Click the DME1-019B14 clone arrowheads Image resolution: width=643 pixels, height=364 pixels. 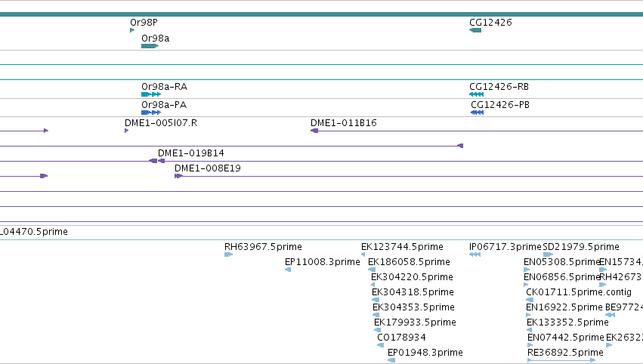click(157, 161)
